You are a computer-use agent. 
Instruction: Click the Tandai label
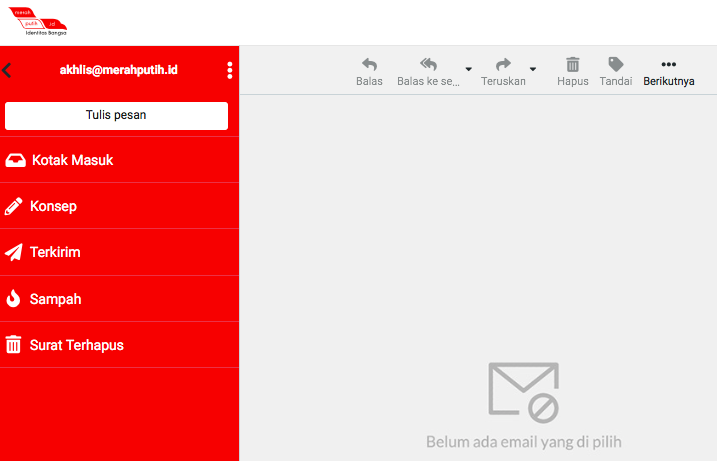coord(616,81)
